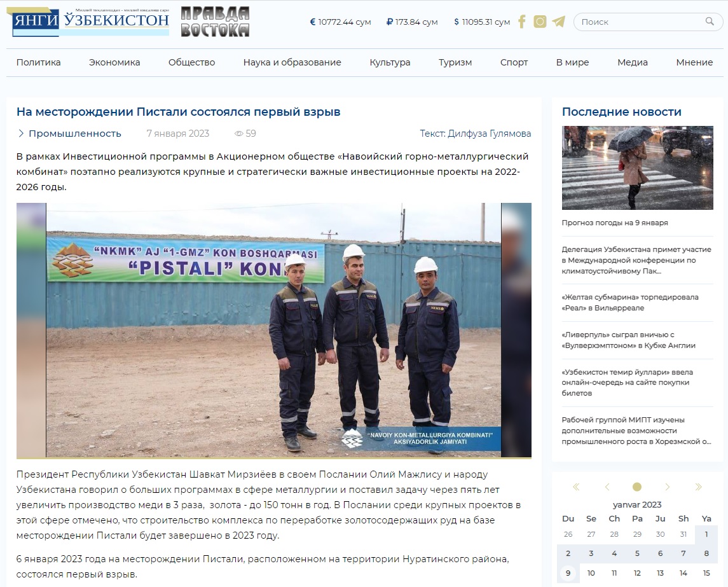This screenshot has height=587, width=728.
Task: Open the Facebook social icon
Action: pyautogui.click(x=521, y=22)
